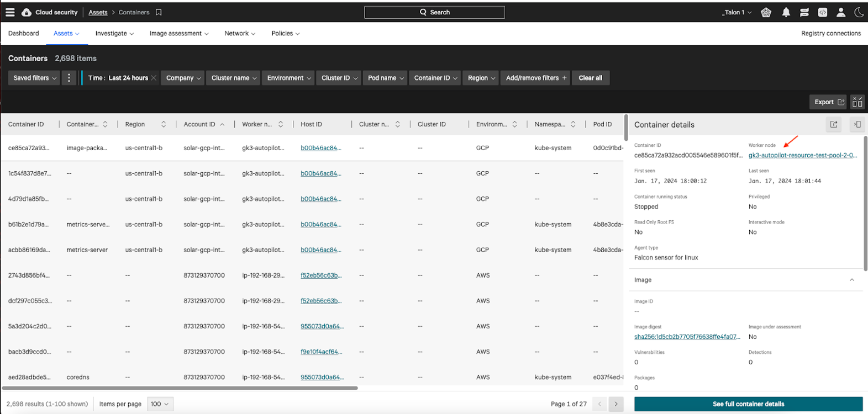Viewport: 868px width, 414px height.
Task: Open the Network menu
Action: (x=240, y=34)
